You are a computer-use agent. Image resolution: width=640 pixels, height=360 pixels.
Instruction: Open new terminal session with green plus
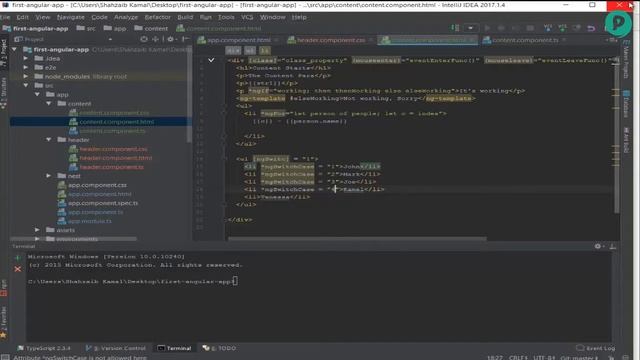point(18,258)
